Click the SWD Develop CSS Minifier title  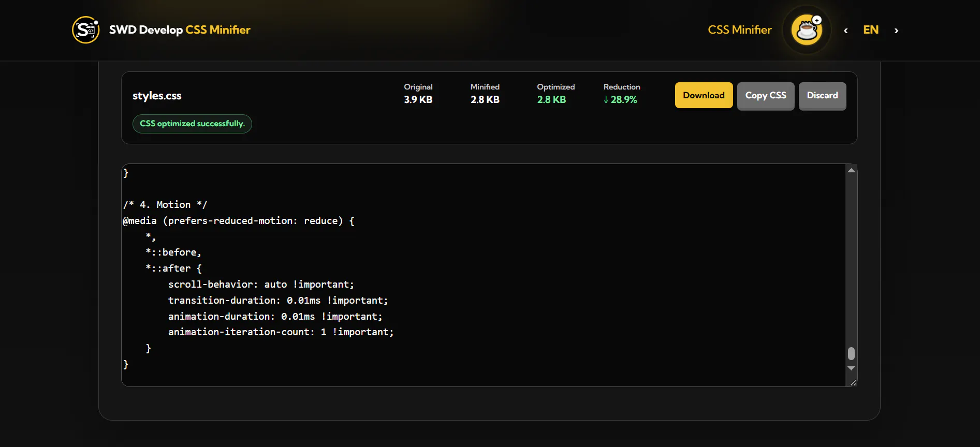click(x=180, y=30)
